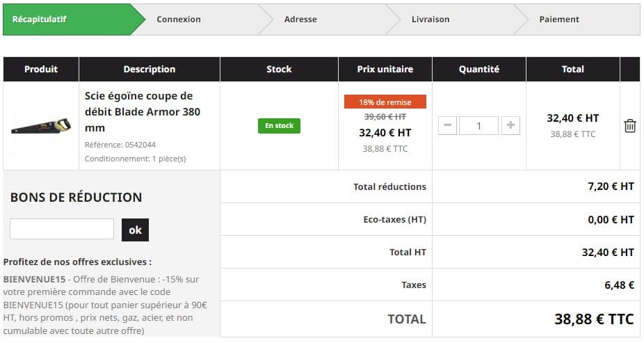Focus the discount code text field

[x=62, y=229]
